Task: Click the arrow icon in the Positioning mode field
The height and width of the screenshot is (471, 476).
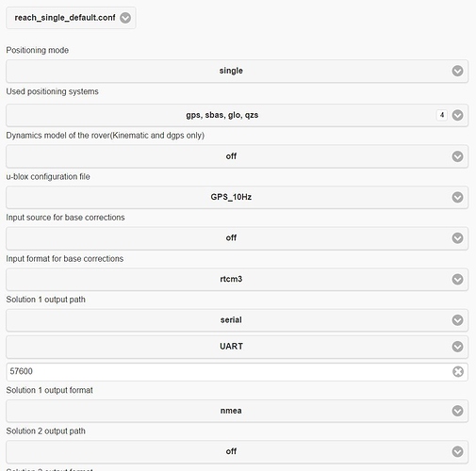Action: click(x=457, y=71)
